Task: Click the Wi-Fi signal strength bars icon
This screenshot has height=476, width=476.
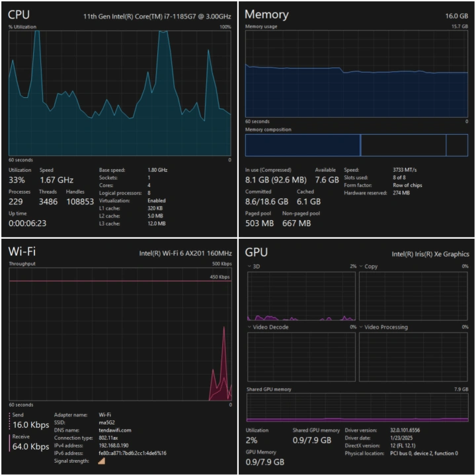Action: (x=101, y=461)
